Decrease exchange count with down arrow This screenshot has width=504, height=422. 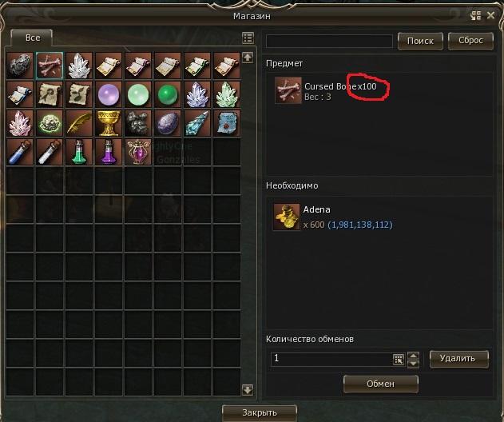pyautogui.click(x=413, y=364)
